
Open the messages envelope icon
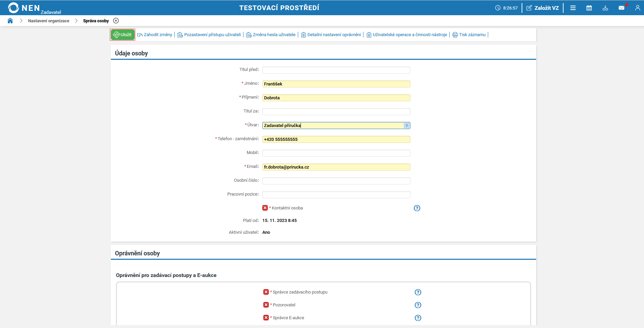[622, 8]
